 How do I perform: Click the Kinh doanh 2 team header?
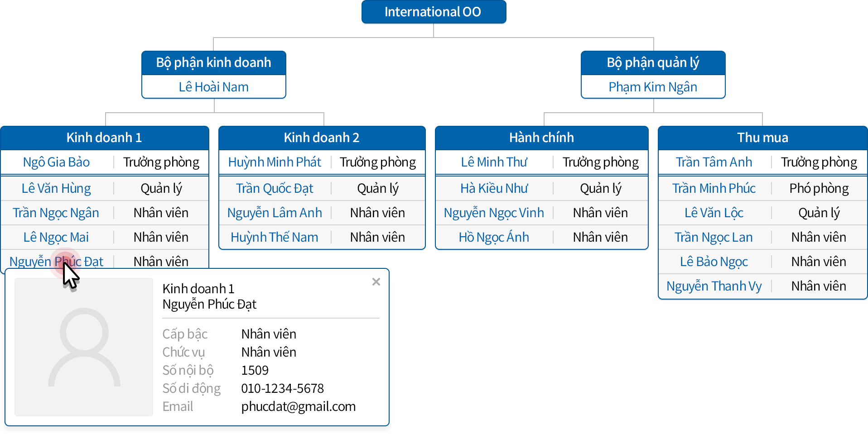pyautogui.click(x=322, y=138)
